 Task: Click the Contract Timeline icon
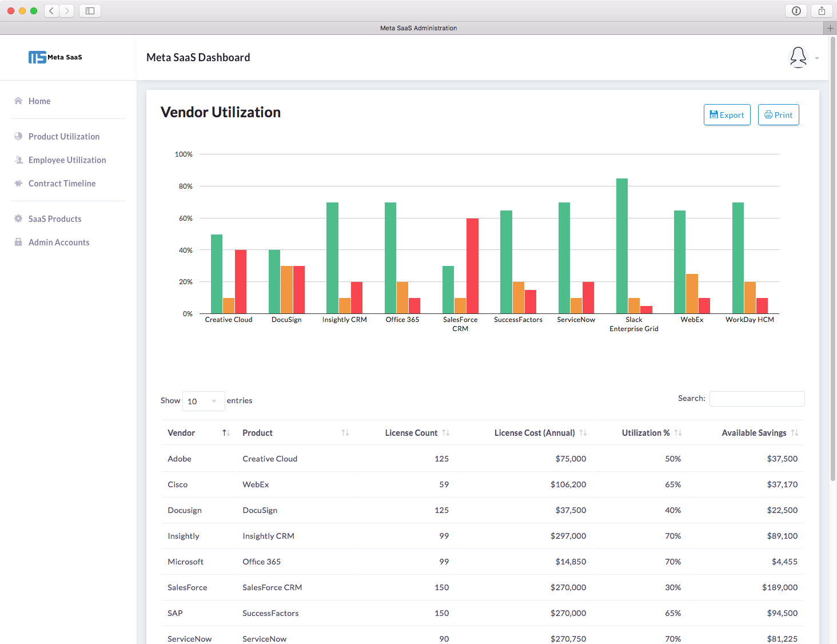pyautogui.click(x=18, y=183)
